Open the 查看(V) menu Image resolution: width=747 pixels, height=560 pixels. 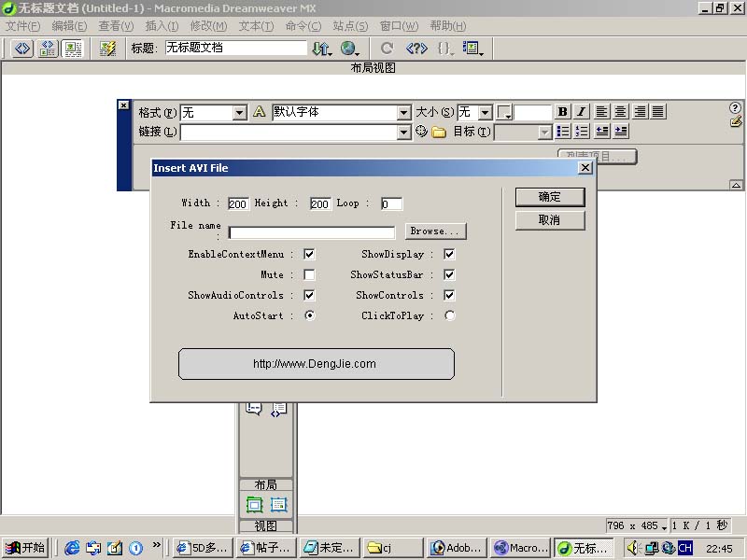tap(116, 26)
